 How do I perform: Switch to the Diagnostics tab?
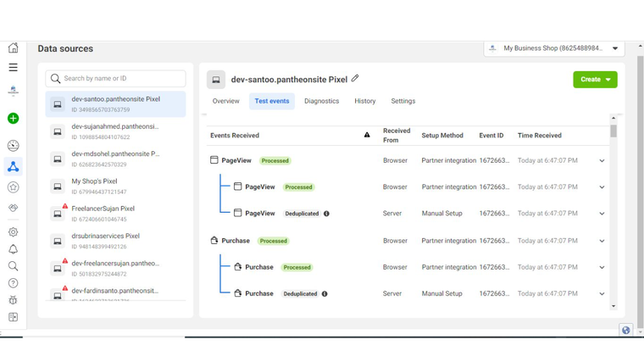click(x=321, y=102)
